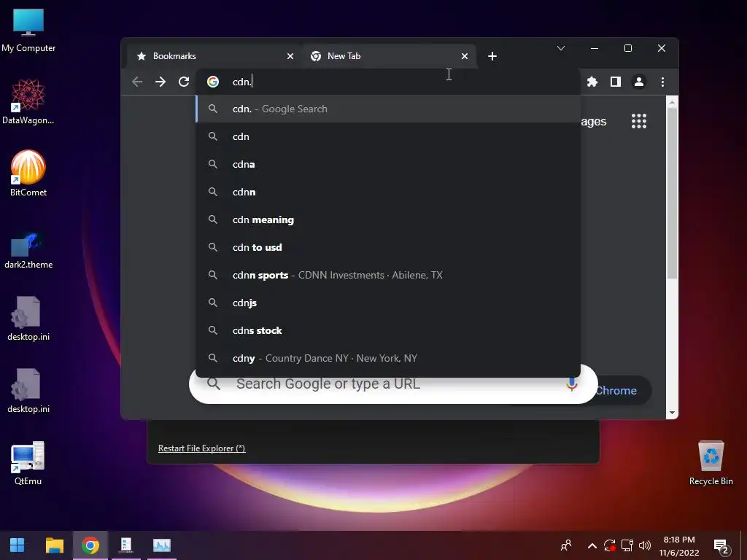The image size is (747, 560).
Task: Pick the 'cdns stock' suggestion
Action: [x=388, y=330]
